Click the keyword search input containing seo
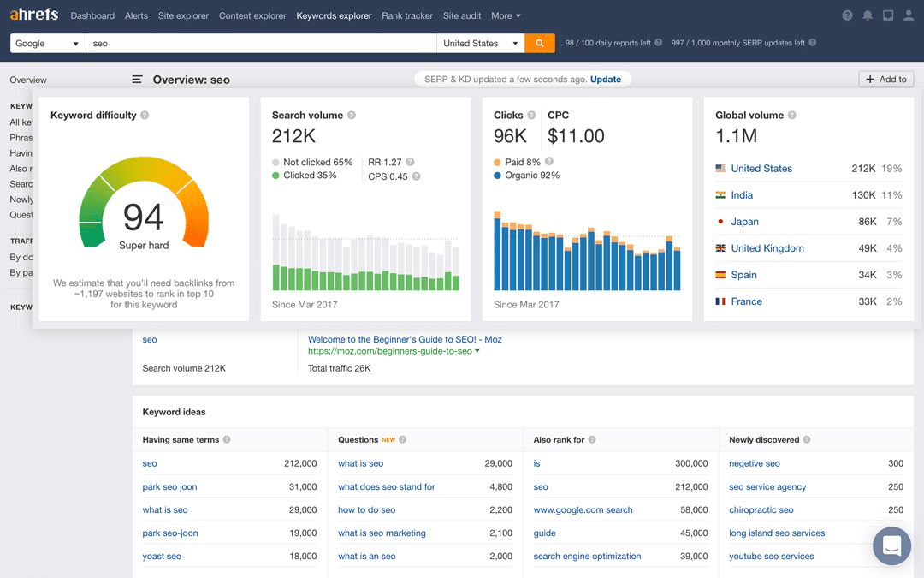The image size is (924, 578). click(261, 43)
